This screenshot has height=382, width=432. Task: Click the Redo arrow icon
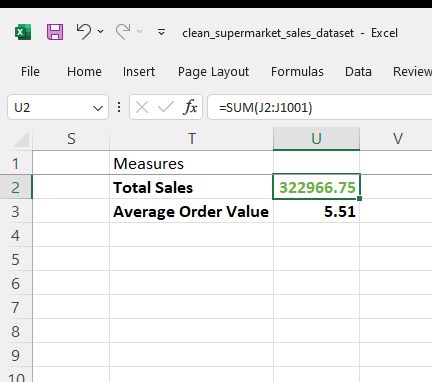[123, 32]
